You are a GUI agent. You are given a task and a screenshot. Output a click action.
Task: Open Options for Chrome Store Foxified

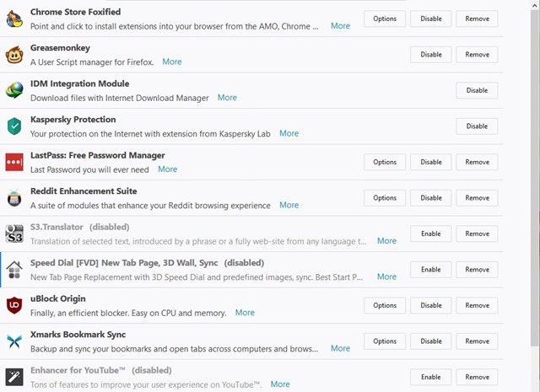pos(384,19)
